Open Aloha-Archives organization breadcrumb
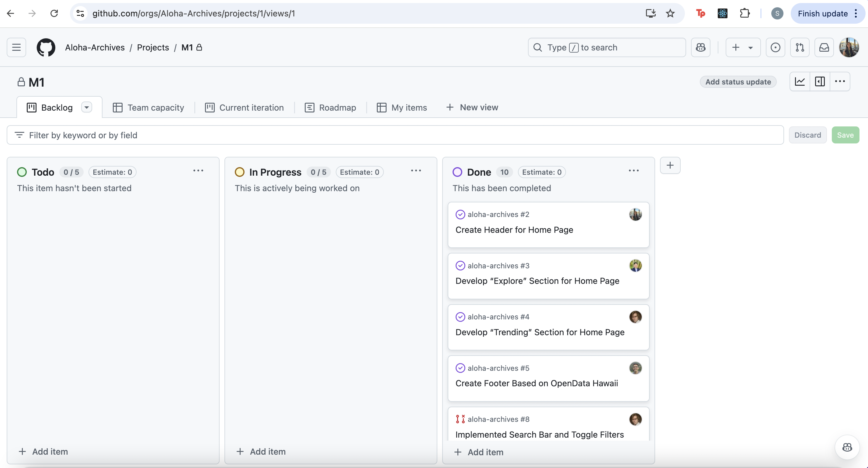 (x=95, y=47)
